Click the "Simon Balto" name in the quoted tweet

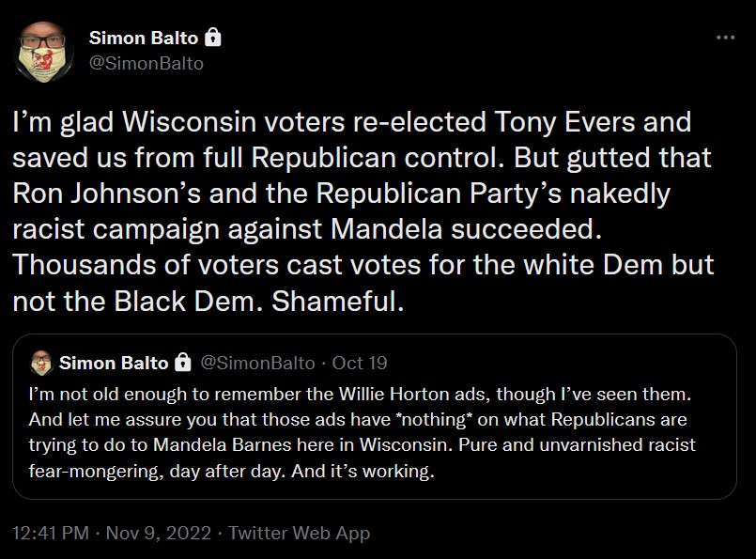coord(114,363)
